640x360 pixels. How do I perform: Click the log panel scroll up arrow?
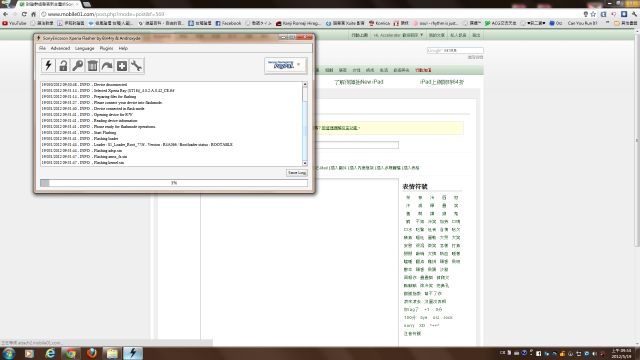pos(305,84)
